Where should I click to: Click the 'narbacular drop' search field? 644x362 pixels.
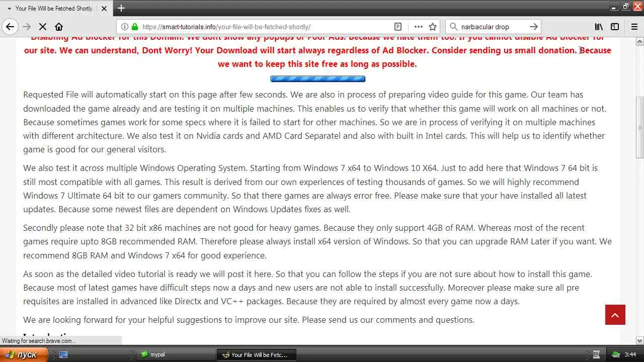493,27
